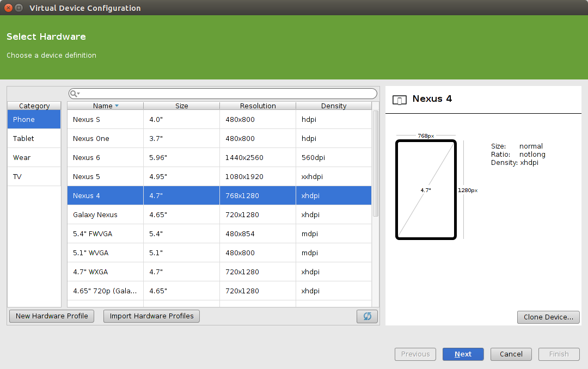588x369 pixels.
Task: Select the Galaxy Nexus device row
Action: click(x=219, y=215)
